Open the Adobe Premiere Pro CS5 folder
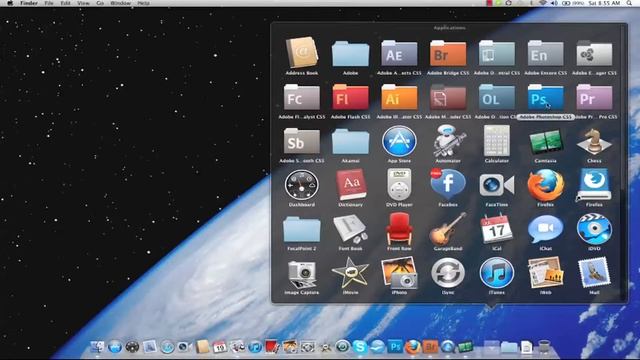The image size is (640, 360). click(594, 97)
